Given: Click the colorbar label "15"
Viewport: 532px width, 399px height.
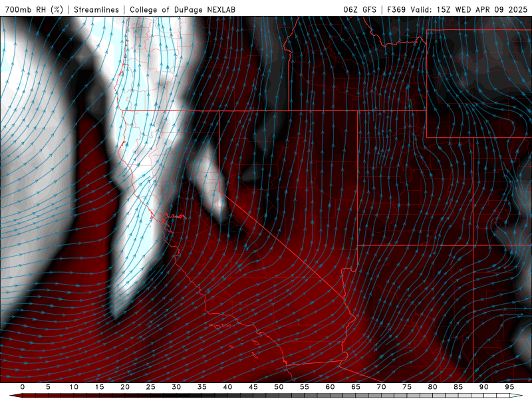Looking at the screenshot, I should click(99, 387).
